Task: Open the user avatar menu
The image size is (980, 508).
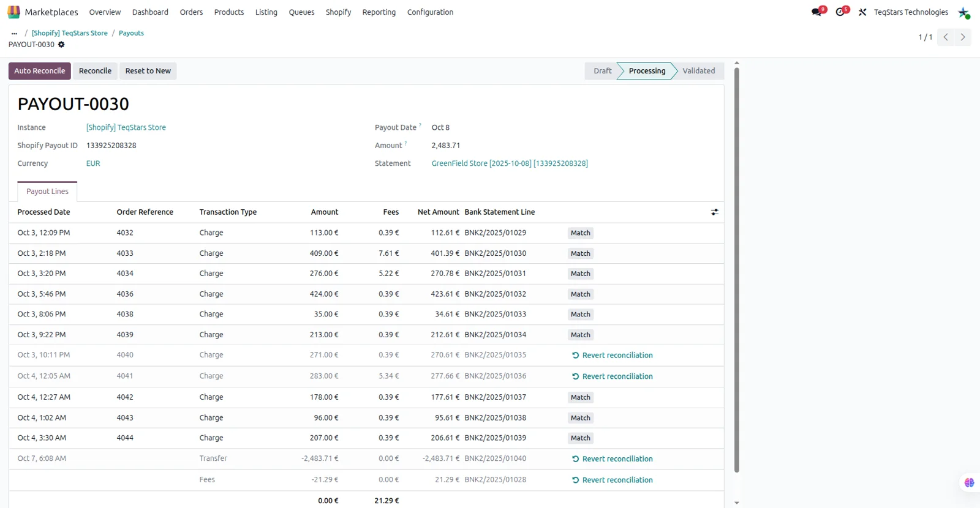Action: point(964,12)
